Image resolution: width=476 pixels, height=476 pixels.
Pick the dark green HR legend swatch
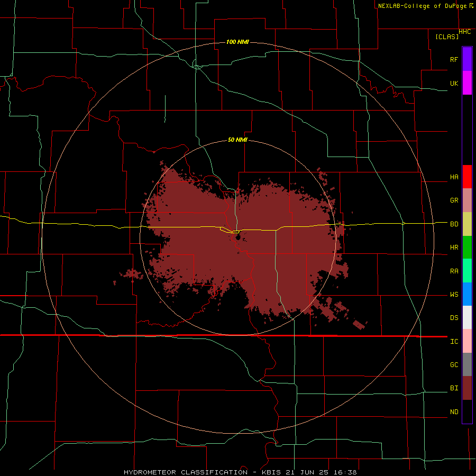pyautogui.click(x=467, y=248)
